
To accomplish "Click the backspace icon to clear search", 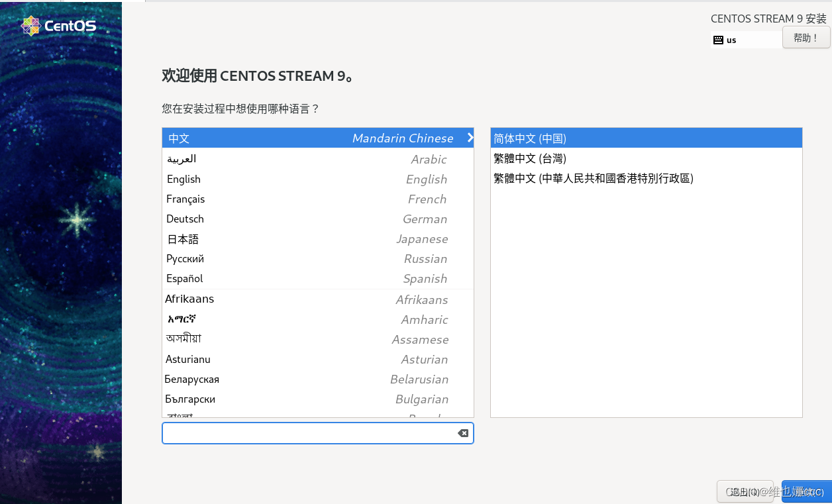I will click(462, 433).
